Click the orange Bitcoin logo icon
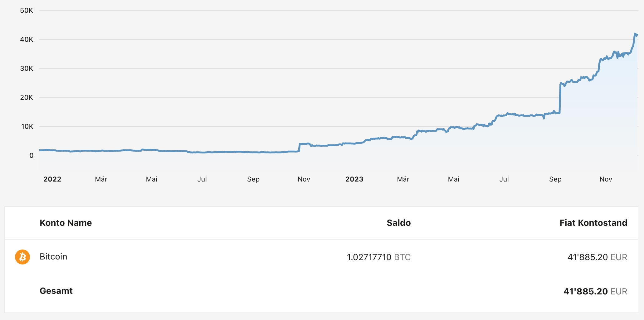This screenshot has height=320, width=644. 22,257
